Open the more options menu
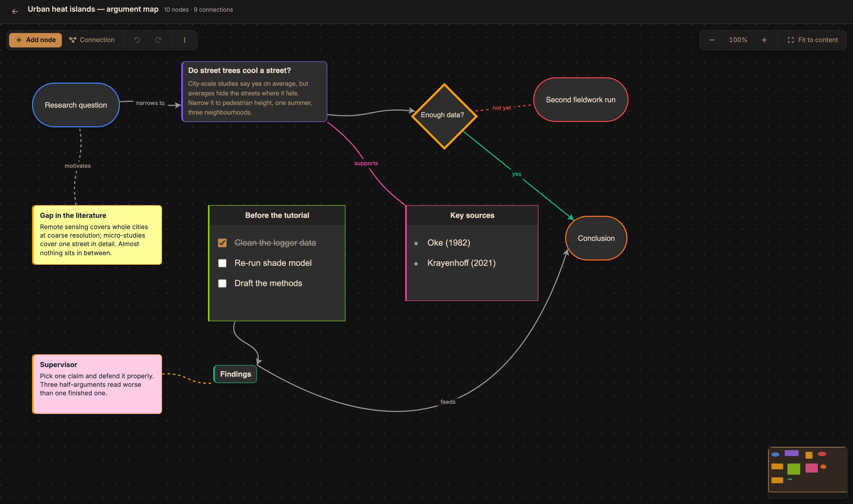 click(x=184, y=40)
